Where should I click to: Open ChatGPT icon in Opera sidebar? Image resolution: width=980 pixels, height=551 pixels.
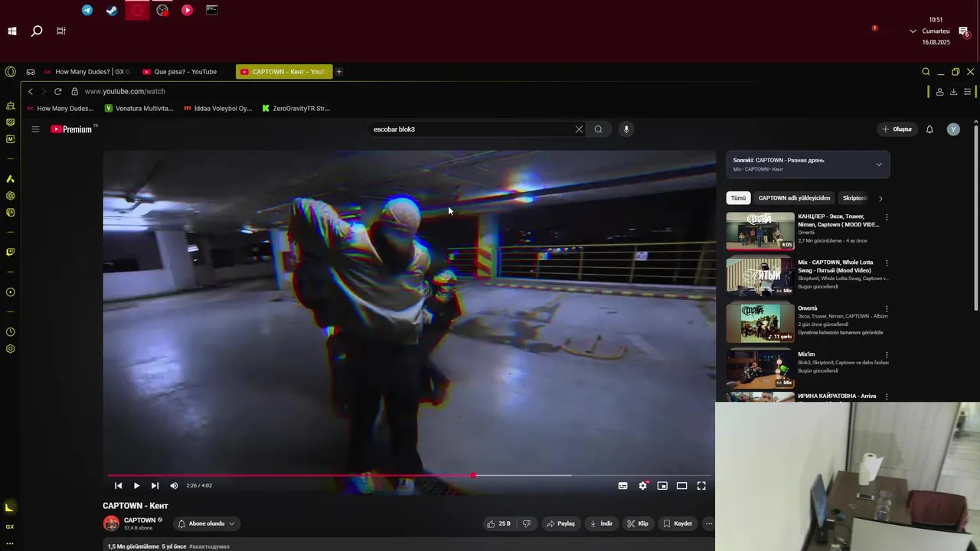[x=10, y=195]
